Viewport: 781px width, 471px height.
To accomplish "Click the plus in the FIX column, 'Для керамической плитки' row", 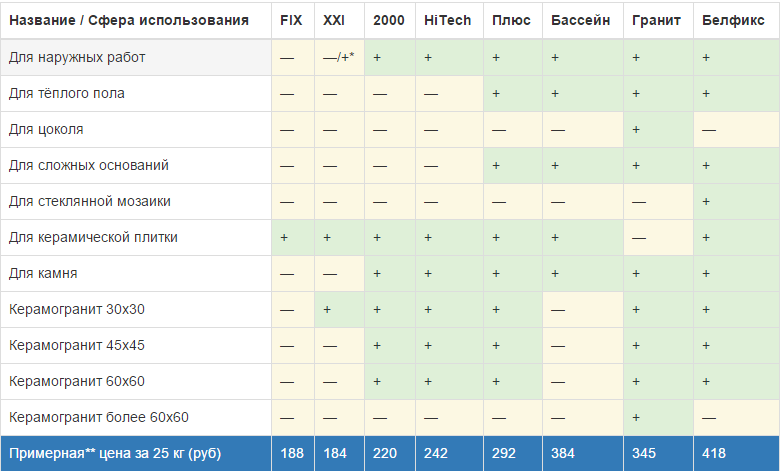I will [x=285, y=238].
